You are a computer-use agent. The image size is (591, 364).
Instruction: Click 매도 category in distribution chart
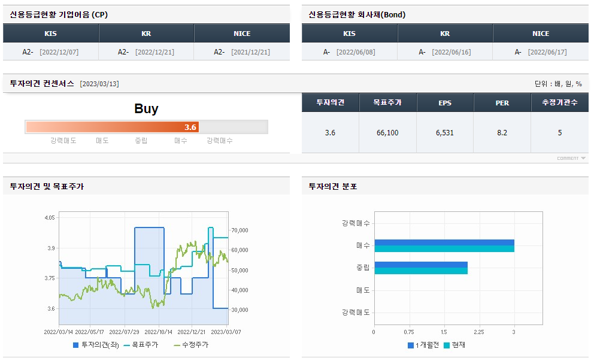pyautogui.click(x=363, y=290)
